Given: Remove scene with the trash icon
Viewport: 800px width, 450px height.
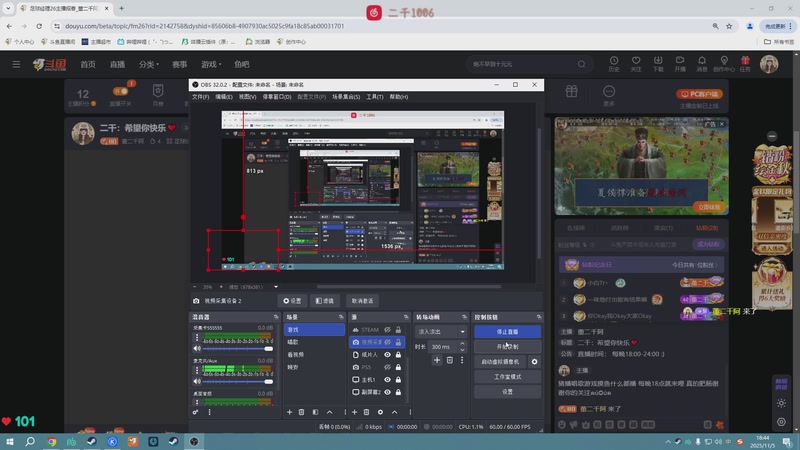Looking at the screenshot, I should click(302, 412).
